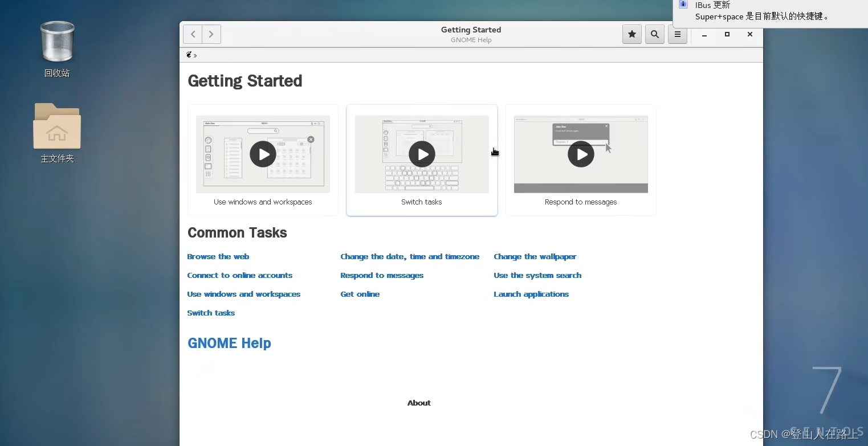Play the Respond to messages video
Viewport: 868px width, 446px height.
pos(581,154)
